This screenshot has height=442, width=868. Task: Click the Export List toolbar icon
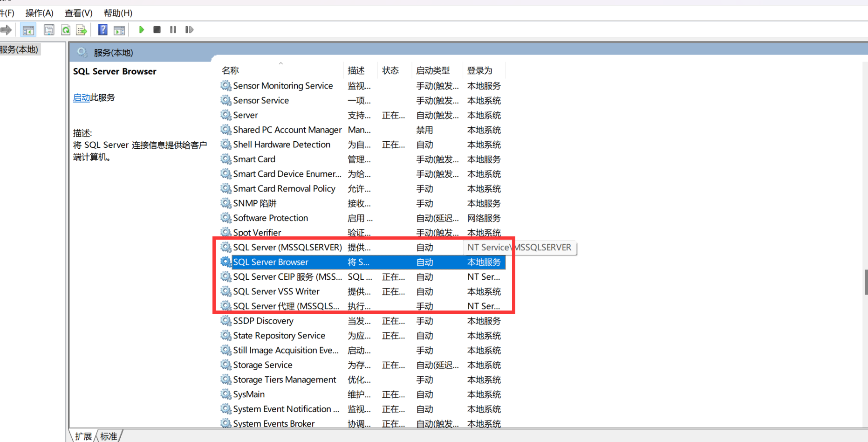tap(82, 30)
